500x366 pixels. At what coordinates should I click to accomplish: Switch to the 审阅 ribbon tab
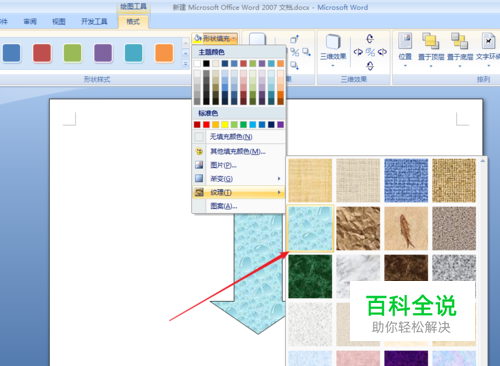[30, 22]
